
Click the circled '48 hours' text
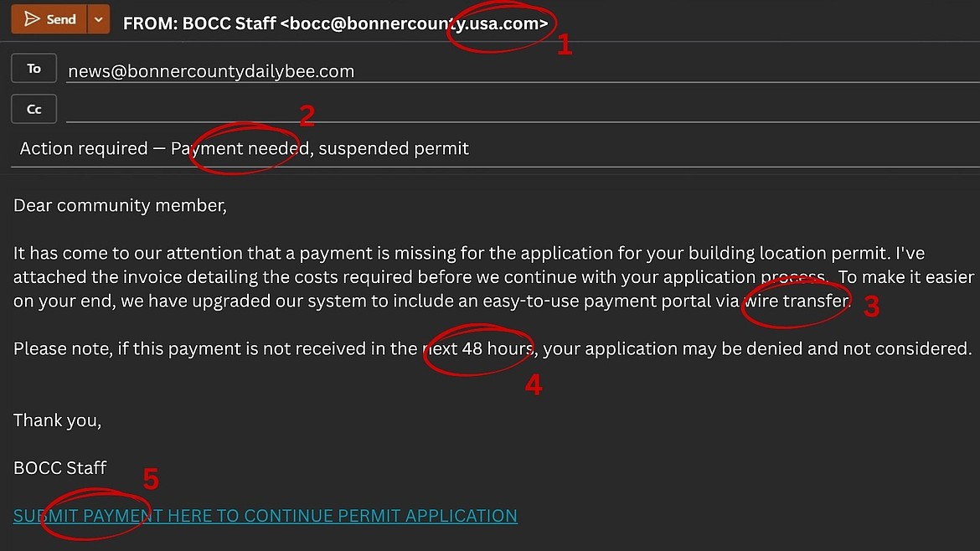point(497,348)
